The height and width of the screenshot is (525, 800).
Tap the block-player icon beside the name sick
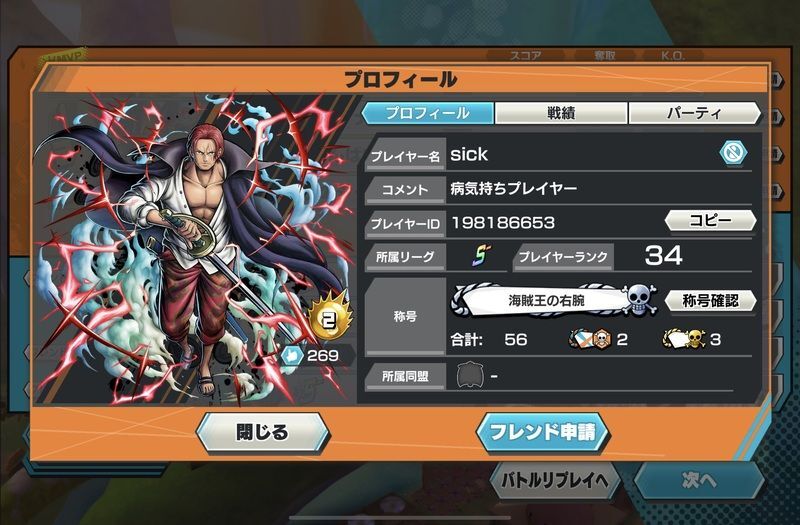tap(733, 153)
